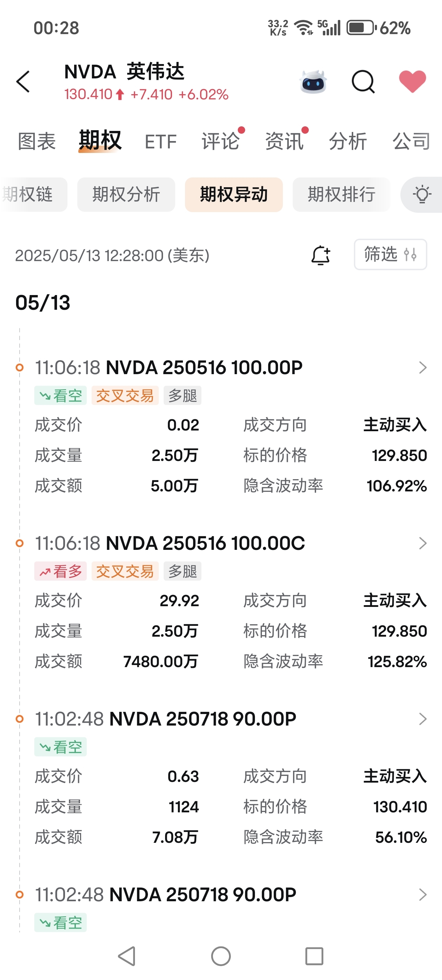Switch to the 评论 tab
442x980 pixels.
point(221,141)
